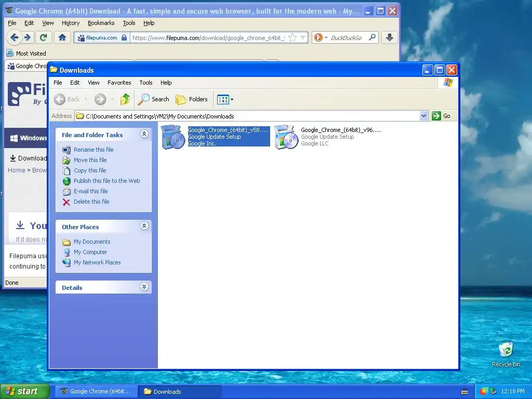Image resolution: width=532 pixels, height=399 pixels.
Task: Reload the page in Firefox
Action: (x=44, y=37)
